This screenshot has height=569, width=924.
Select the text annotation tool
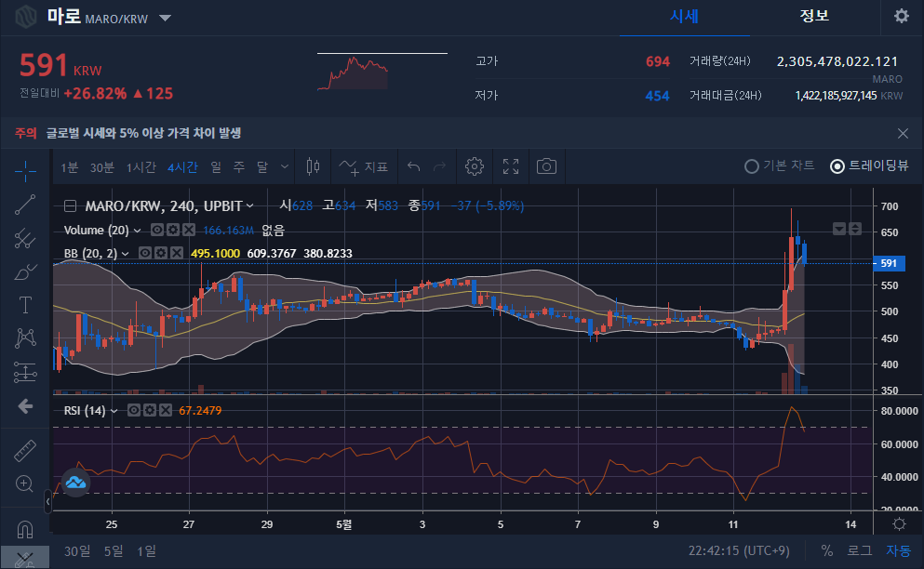25,305
